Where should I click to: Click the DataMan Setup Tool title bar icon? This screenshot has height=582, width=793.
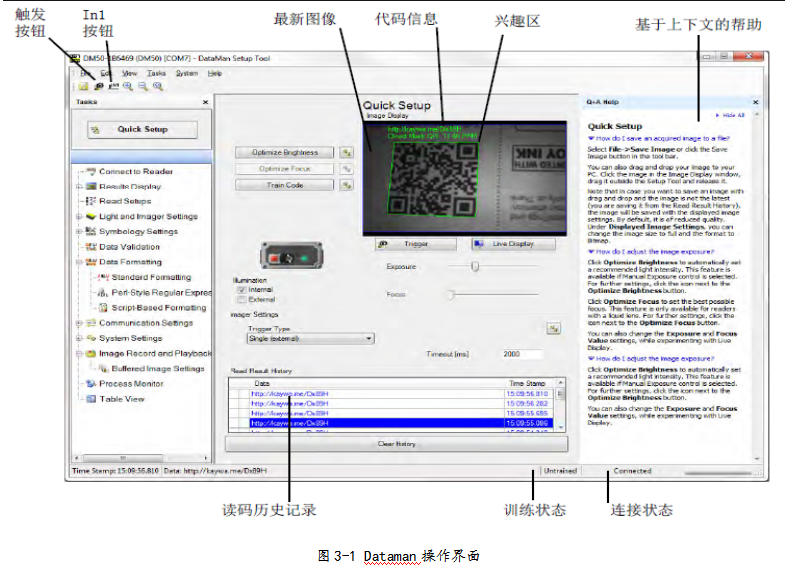coord(75,58)
